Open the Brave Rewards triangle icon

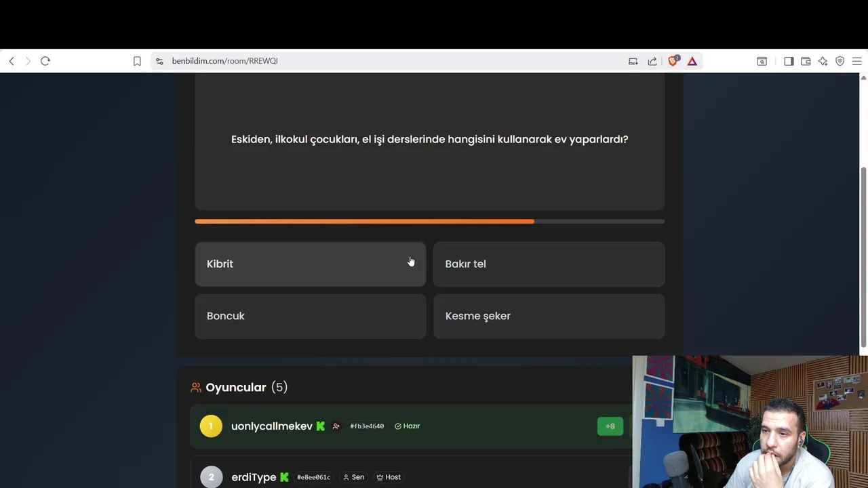point(692,61)
